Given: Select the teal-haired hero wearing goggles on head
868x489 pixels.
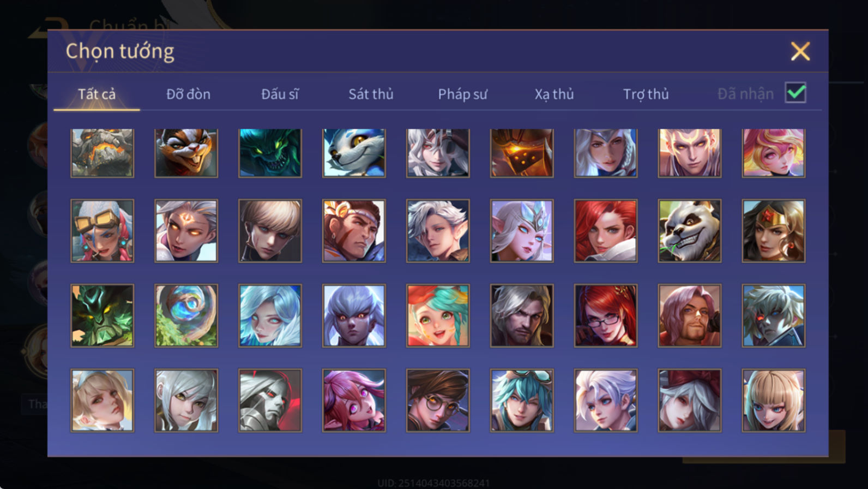Looking at the screenshot, I should [522, 401].
